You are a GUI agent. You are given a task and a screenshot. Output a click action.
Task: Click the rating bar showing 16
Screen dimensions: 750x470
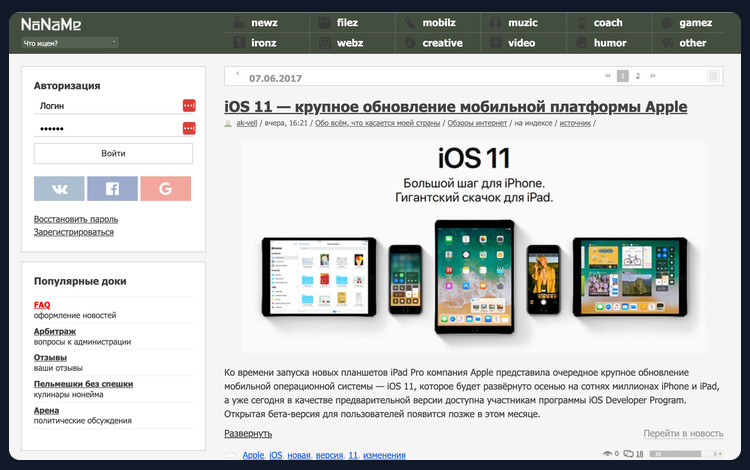point(675,453)
